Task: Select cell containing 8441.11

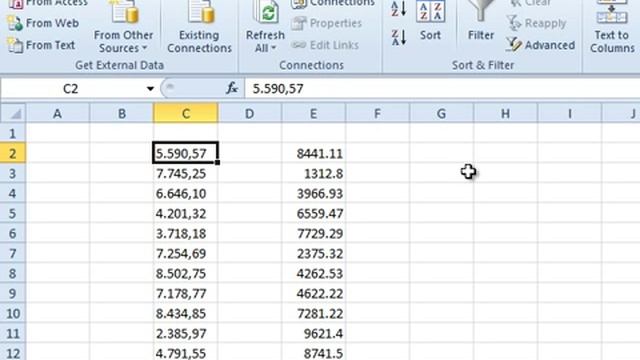Action: (313, 153)
